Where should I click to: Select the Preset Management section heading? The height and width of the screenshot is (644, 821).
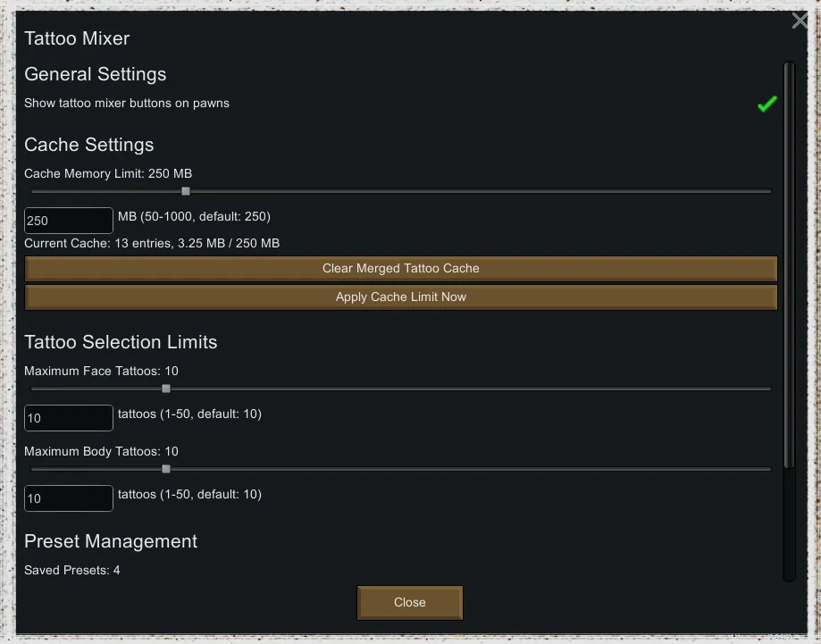click(x=111, y=542)
